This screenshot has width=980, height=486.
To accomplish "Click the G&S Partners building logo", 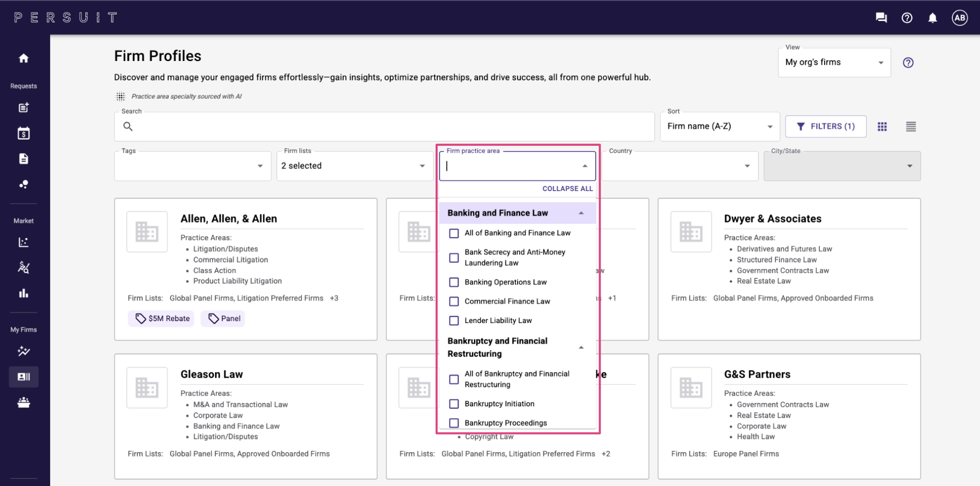I will coord(691,387).
